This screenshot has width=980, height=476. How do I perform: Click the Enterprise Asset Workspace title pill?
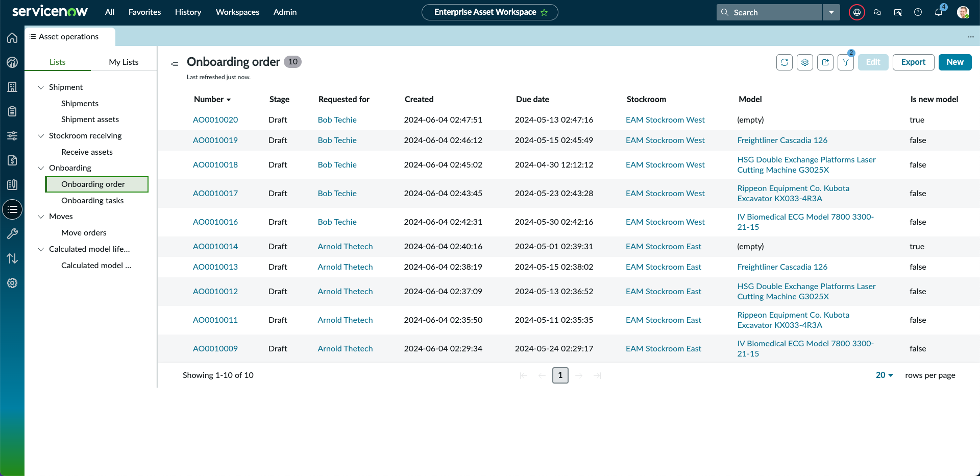click(x=490, y=12)
